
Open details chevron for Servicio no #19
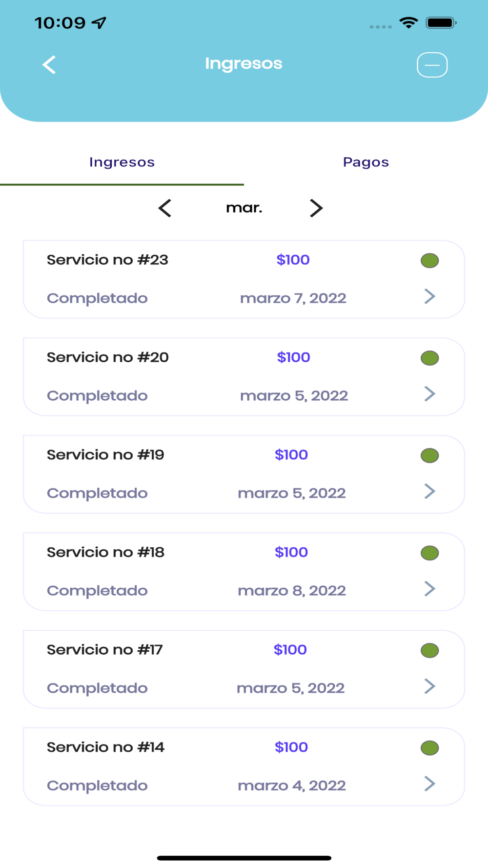430,491
